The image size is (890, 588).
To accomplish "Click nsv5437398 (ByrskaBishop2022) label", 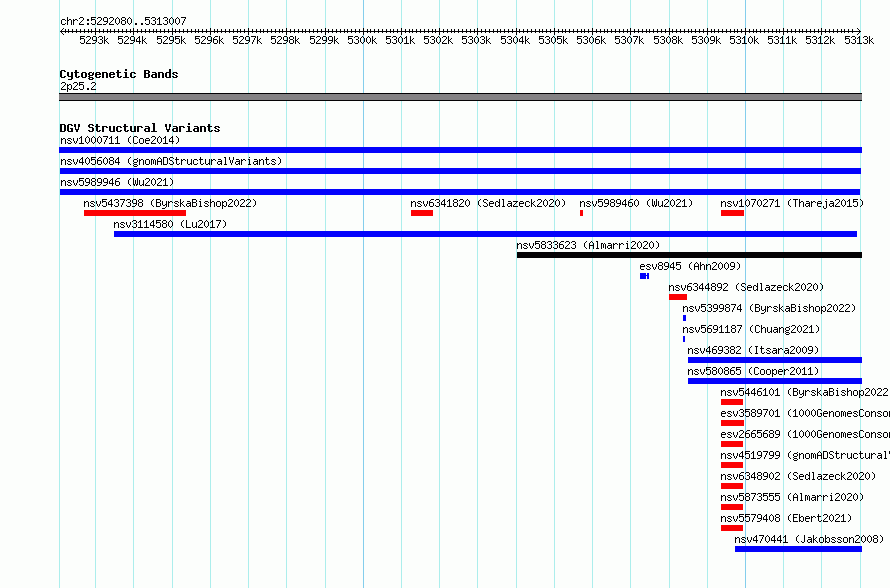I will coord(170,203).
